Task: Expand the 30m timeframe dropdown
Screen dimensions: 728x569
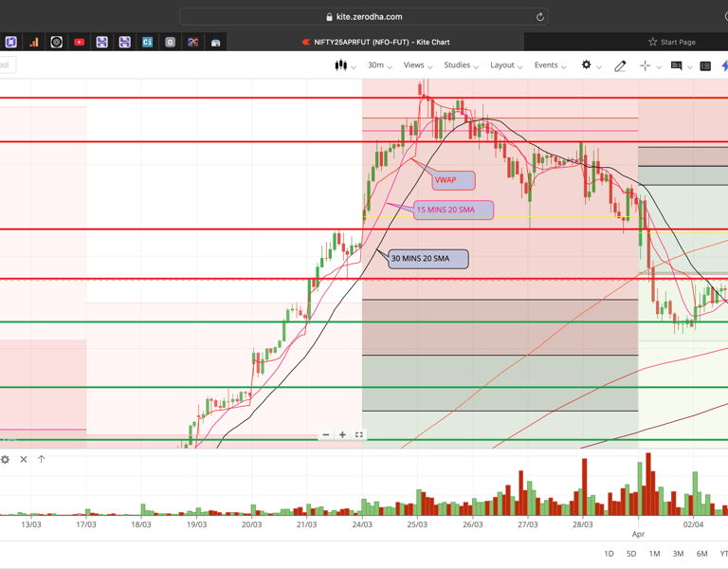Action: 380,65
